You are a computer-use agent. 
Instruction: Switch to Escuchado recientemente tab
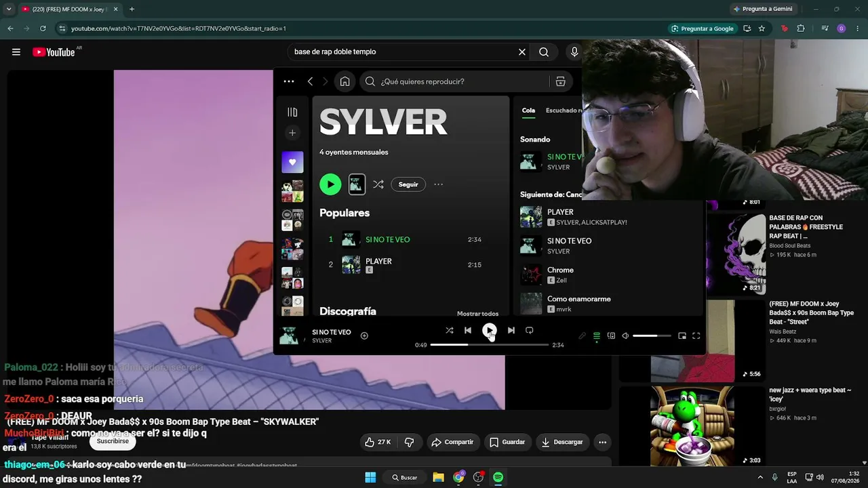pos(564,110)
